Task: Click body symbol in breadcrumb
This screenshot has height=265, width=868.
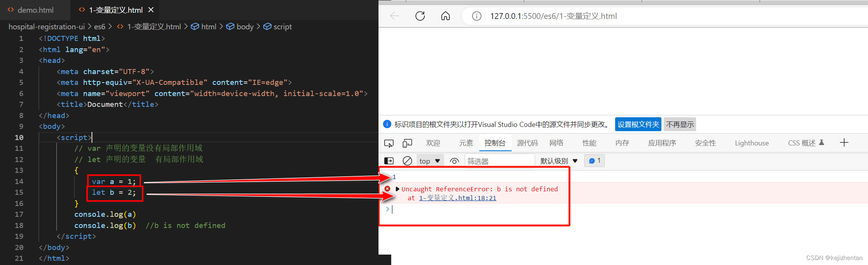Action: pos(245,27)
